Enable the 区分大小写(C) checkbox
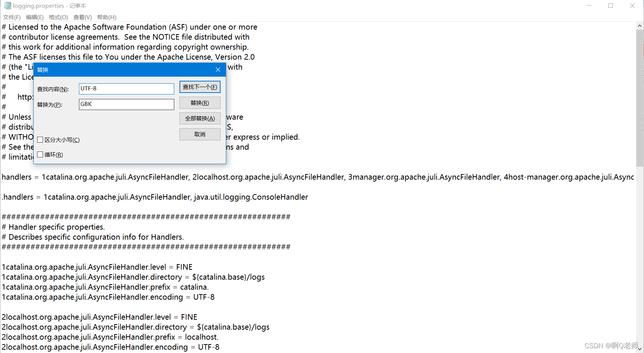This screenshot has height=353, width=644. pyautogui.click(x=40, y=140)
